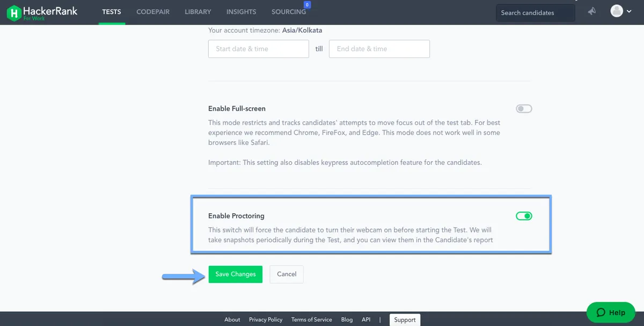Turn off the Enable Proctoring switch
This screenshot has width=644, height=326.
(524, 216)
